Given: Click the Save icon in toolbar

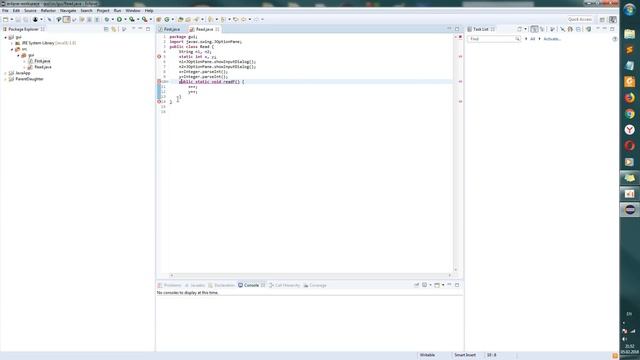Looking at the screenshot, I should point(18,19).
